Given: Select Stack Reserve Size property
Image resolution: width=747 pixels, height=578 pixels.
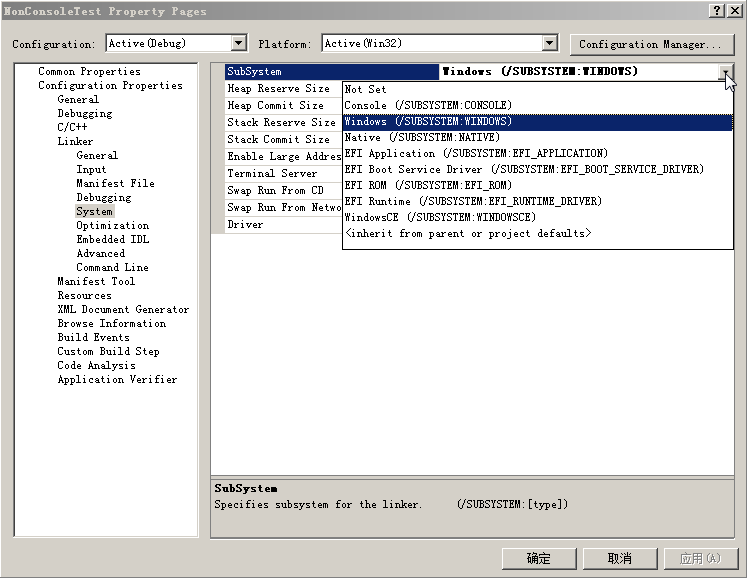Looking at the screenshot, I should [284, 123].
